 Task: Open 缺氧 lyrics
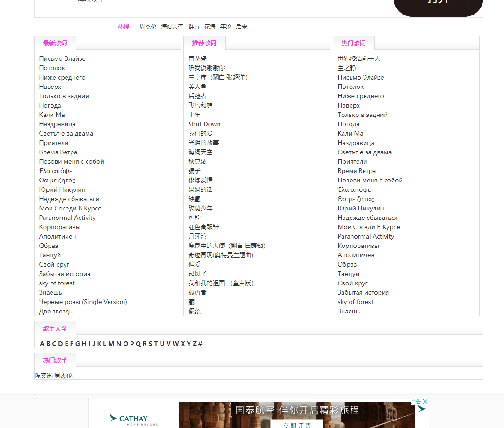[195, 199]
